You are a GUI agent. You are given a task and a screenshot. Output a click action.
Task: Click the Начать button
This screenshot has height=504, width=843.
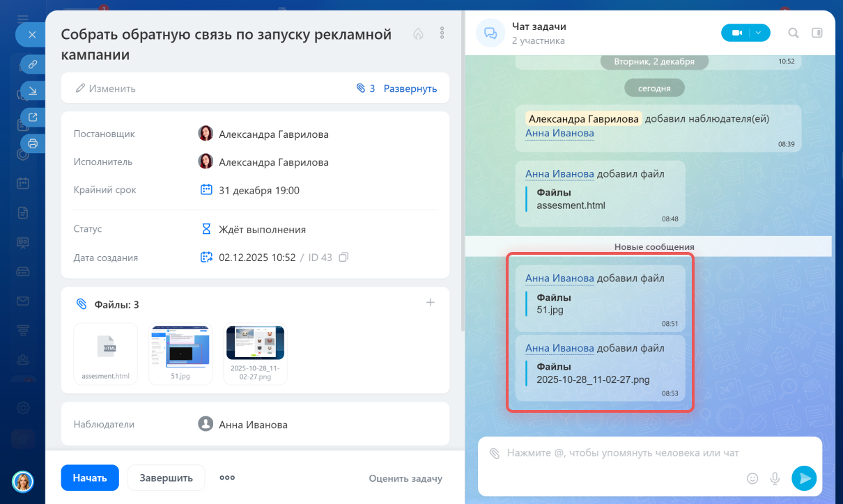tap(90, 478)
